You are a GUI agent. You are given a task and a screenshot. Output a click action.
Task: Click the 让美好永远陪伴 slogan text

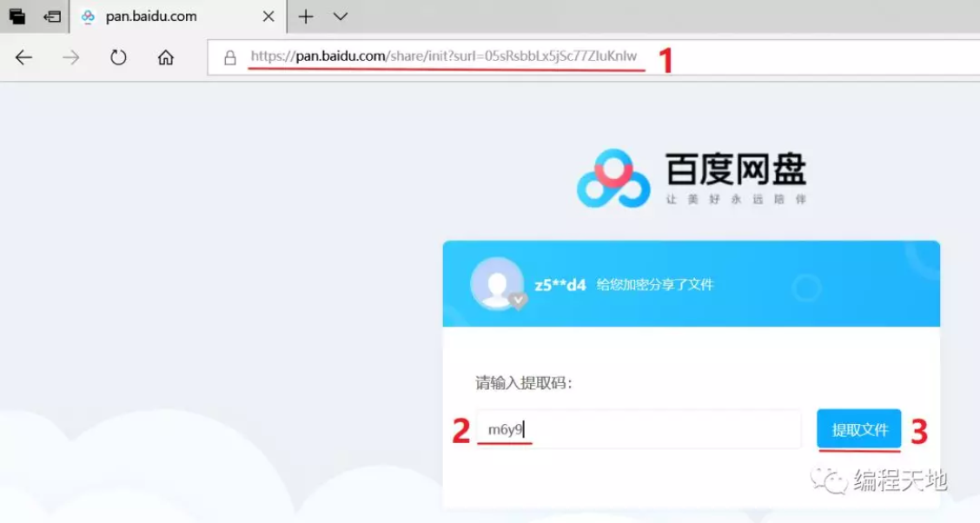click(x=736, y=199)
